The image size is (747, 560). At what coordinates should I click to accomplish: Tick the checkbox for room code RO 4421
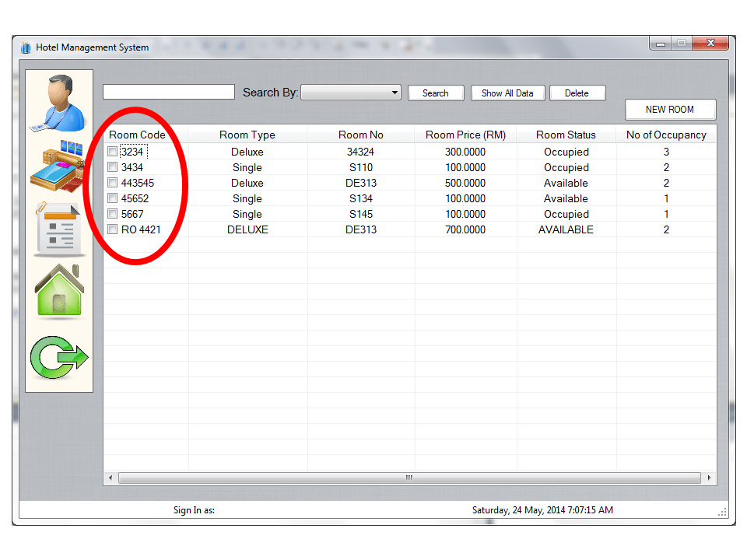[112, 229]
